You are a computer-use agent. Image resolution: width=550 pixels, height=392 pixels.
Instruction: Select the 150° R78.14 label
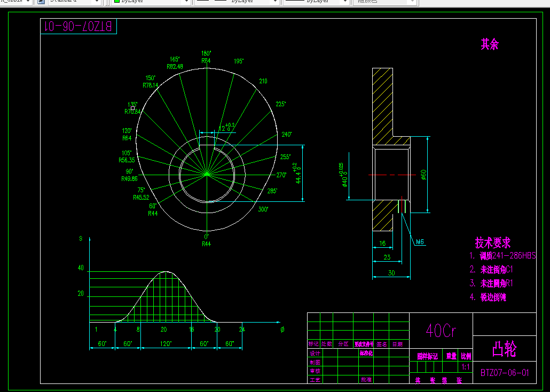[151, 81]
